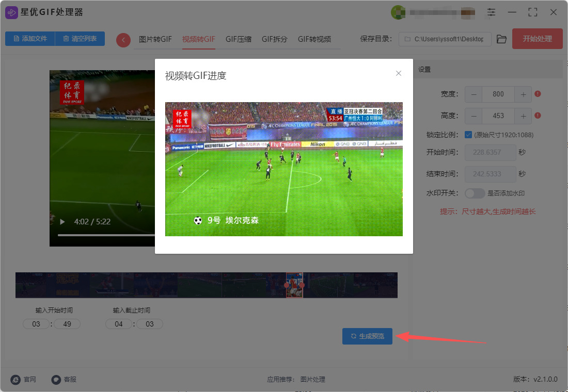This screenshot has width=568, height=392.
Task: Decrease the 宽度 value with minus button
Action: click(x=474, y=94)
